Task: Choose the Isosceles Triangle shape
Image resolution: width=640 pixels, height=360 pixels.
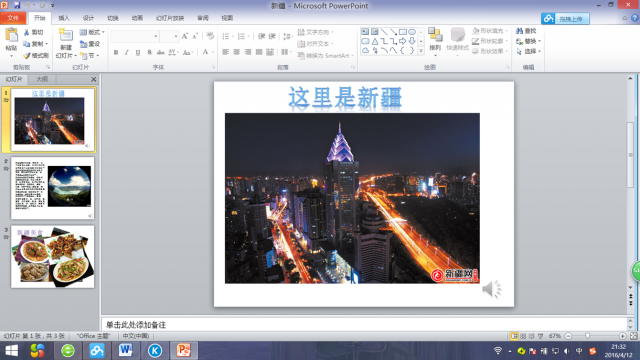Action: (374, 41)
